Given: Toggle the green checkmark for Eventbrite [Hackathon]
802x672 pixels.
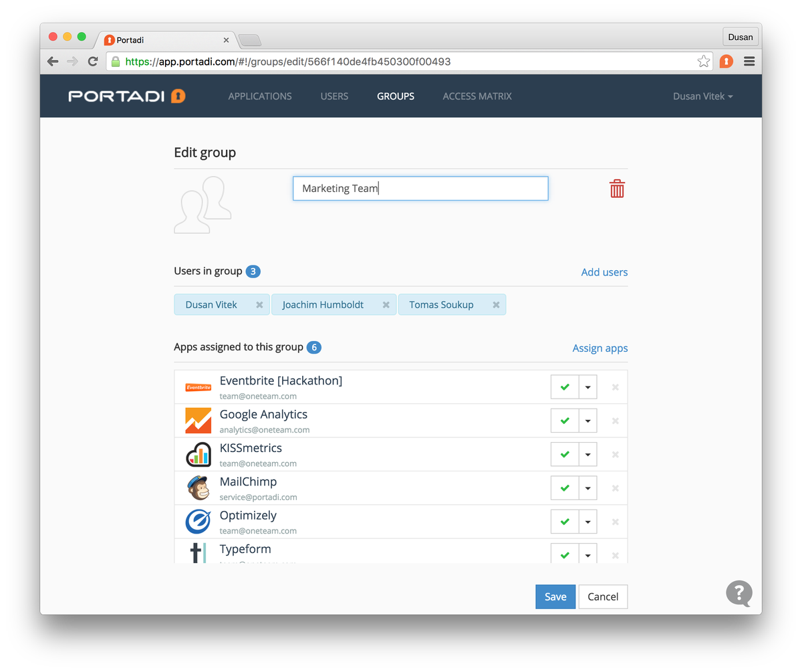Looking at the screenshot, I should pyautogui.click(x=565, y=387).
